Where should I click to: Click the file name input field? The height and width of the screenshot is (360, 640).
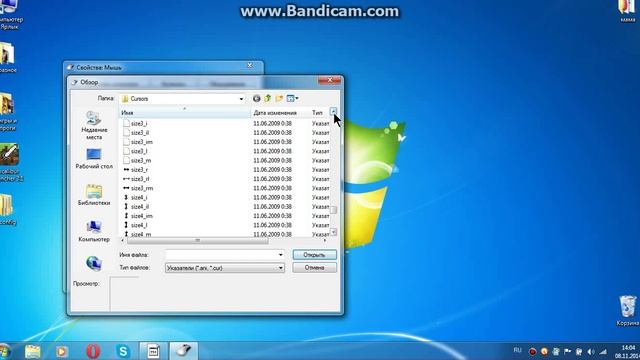(222, 255)
